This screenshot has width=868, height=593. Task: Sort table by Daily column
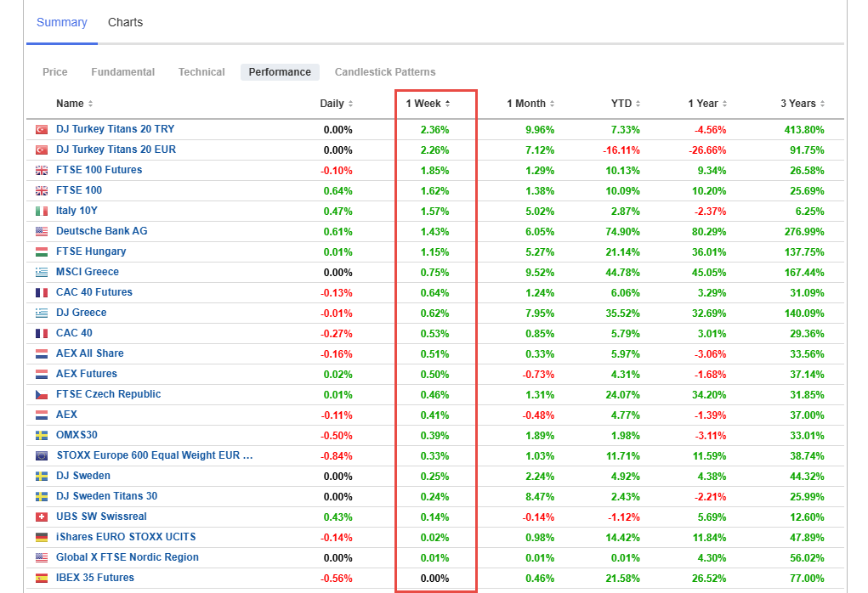pyautogui.click(x=336, y=104)
